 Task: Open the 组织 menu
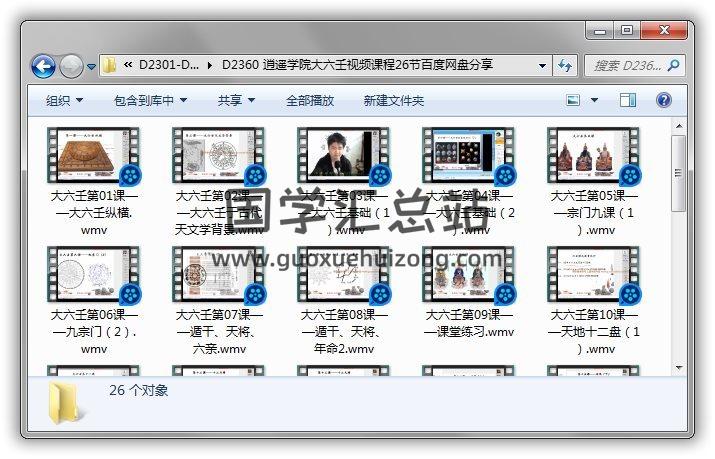pos(64,100)
